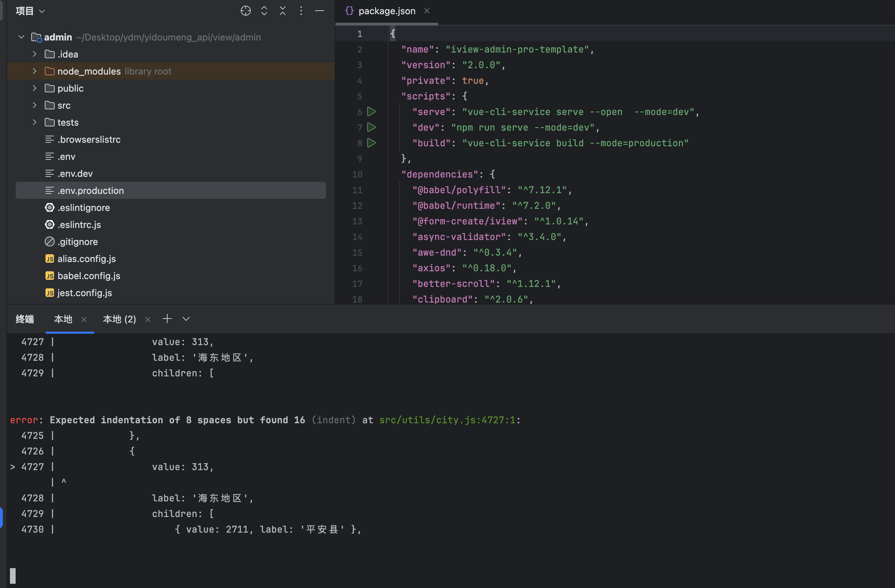895x588 pixels.
Task: Hide the project tool window
Action: [x=320, y=11]
